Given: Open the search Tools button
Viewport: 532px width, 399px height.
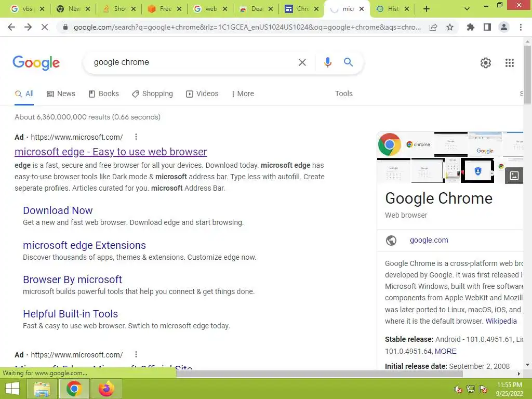Looking at the screenshot, I should (344, 94).
